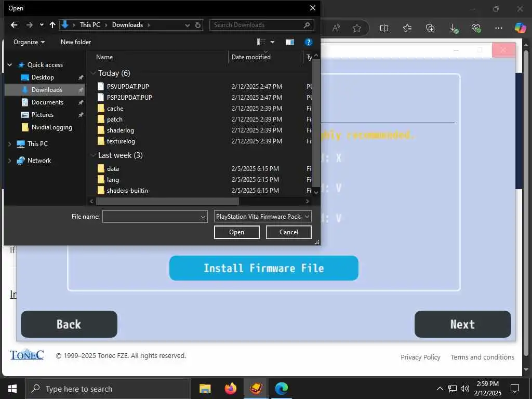The image size is (532, 399).
Task: Collapse the Today (6) group
Action: point(93,73)
